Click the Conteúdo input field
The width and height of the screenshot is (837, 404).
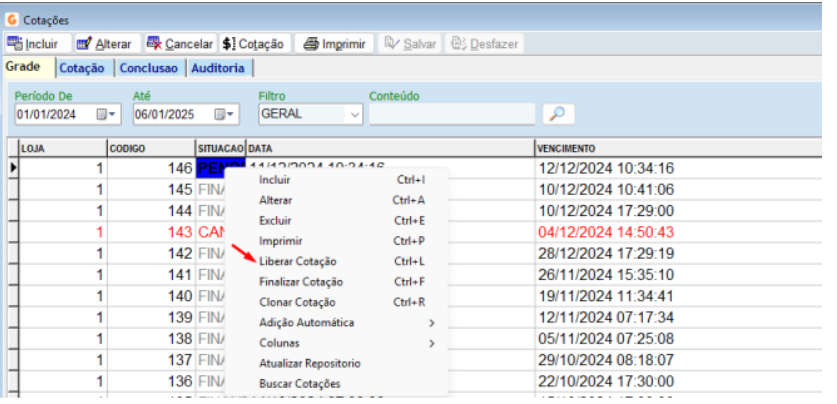click(x=452, y=114)
